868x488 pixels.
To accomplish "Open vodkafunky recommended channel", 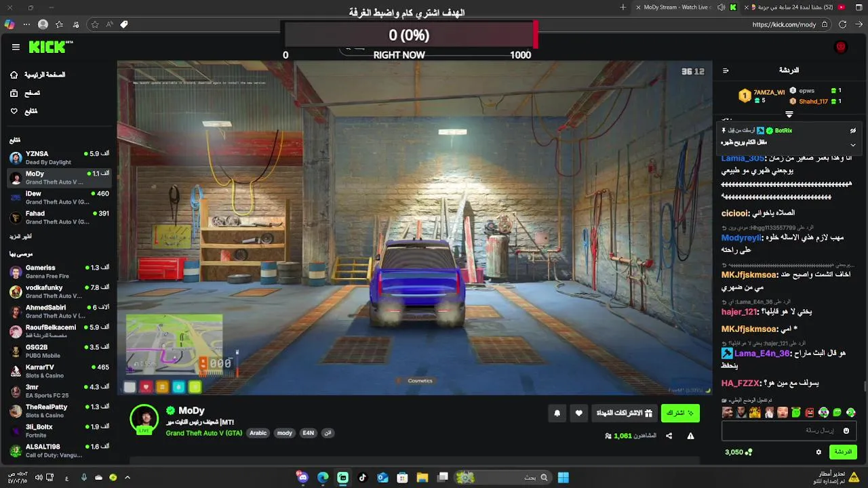I will (59, 291).
